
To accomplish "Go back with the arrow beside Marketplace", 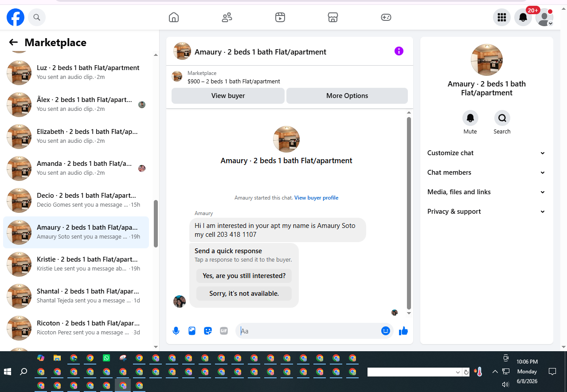I will click(x=13, y=43).
